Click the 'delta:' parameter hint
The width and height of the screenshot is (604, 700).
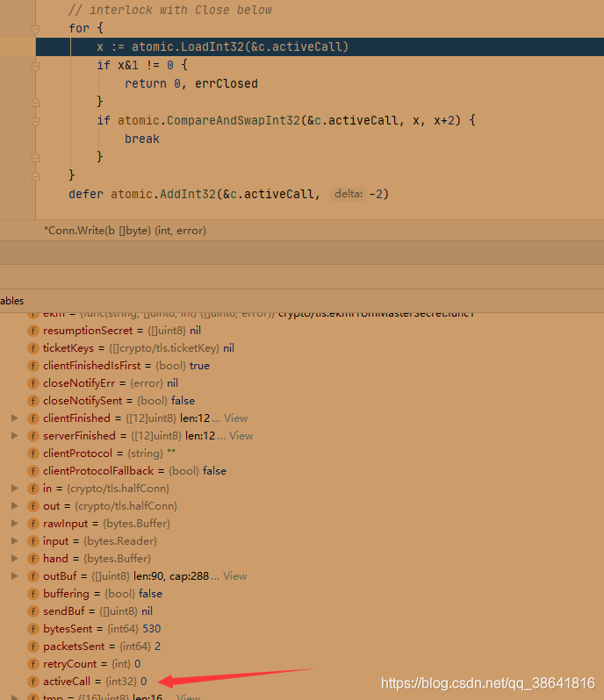point(349,194)
